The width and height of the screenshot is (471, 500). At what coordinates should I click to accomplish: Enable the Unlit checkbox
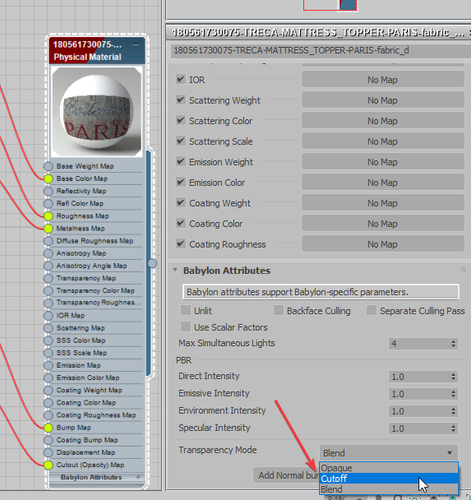click(186, 310)
